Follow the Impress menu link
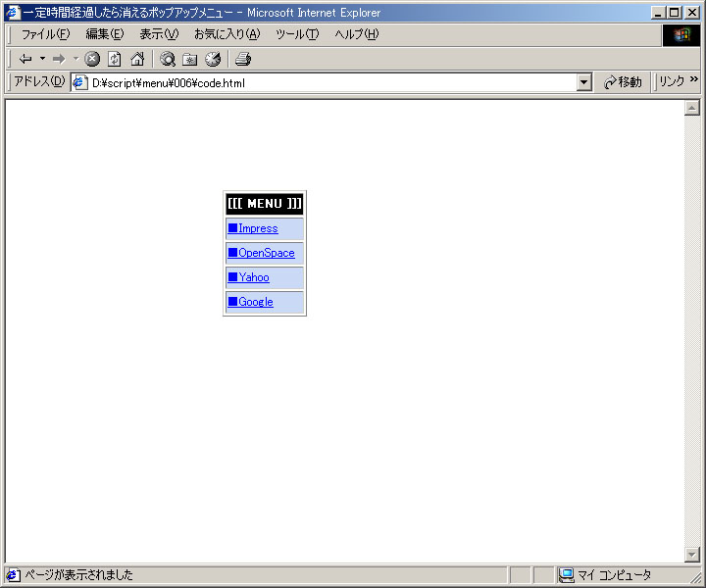 253,228
